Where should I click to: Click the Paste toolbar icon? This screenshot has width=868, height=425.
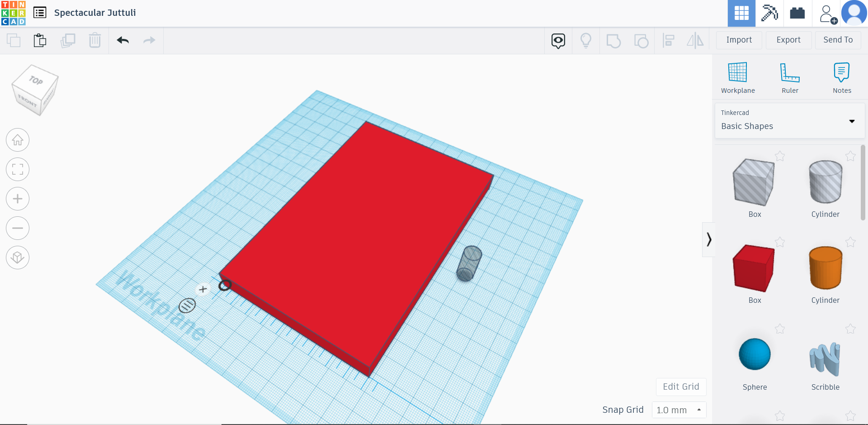pos(40,40)
